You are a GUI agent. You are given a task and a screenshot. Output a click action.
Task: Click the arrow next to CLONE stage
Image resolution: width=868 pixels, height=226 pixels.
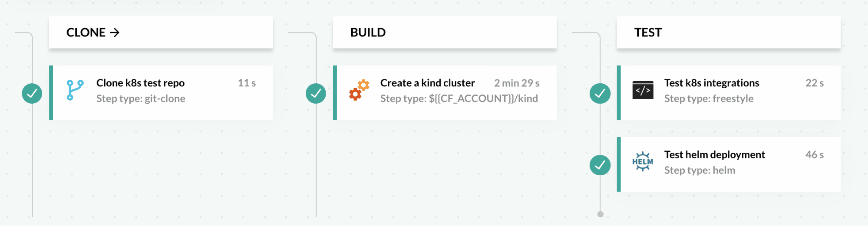tap(115, 33)
